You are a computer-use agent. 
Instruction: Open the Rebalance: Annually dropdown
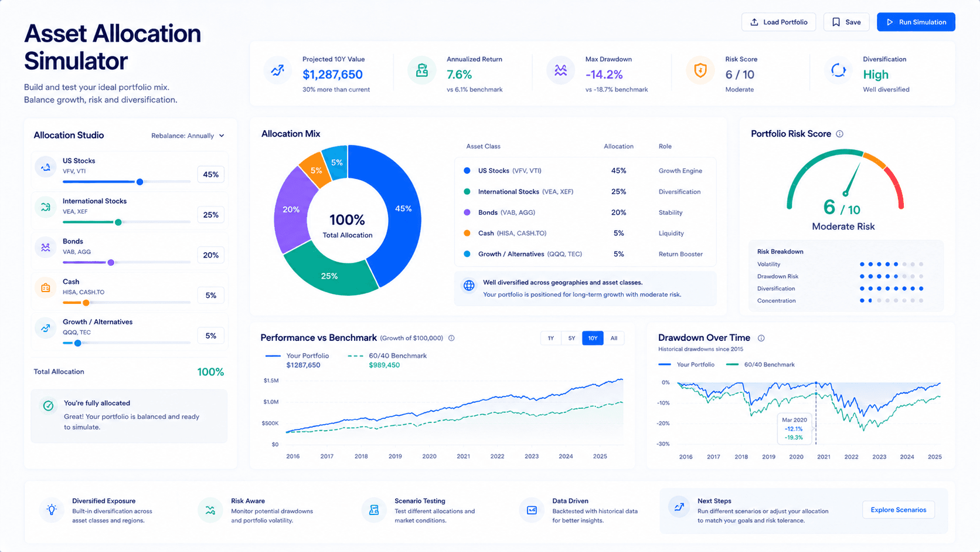click(x=188, y=136)
